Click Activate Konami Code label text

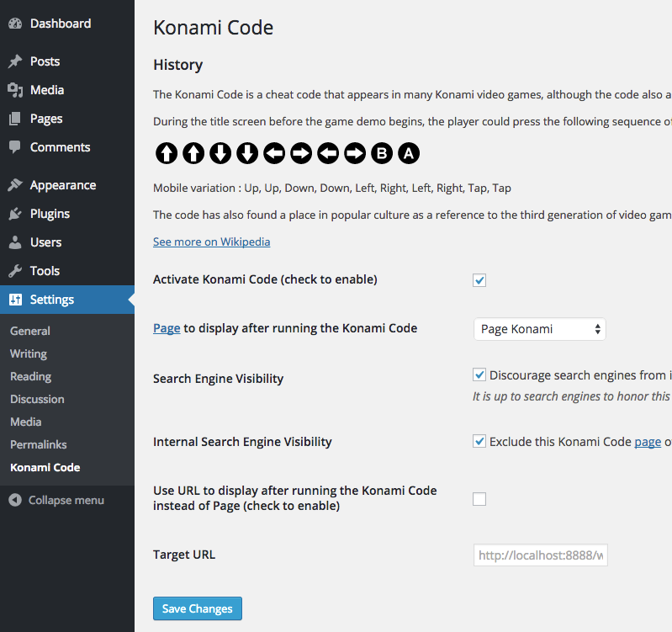[265, 279]
